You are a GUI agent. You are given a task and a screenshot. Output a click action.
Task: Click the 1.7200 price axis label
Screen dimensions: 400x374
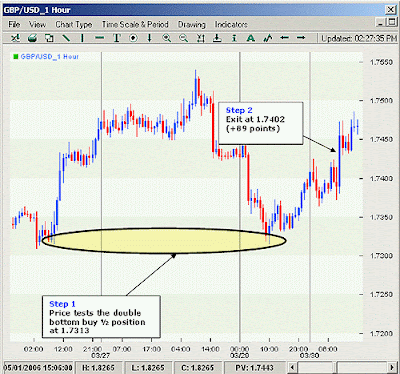tap(381, 333)
